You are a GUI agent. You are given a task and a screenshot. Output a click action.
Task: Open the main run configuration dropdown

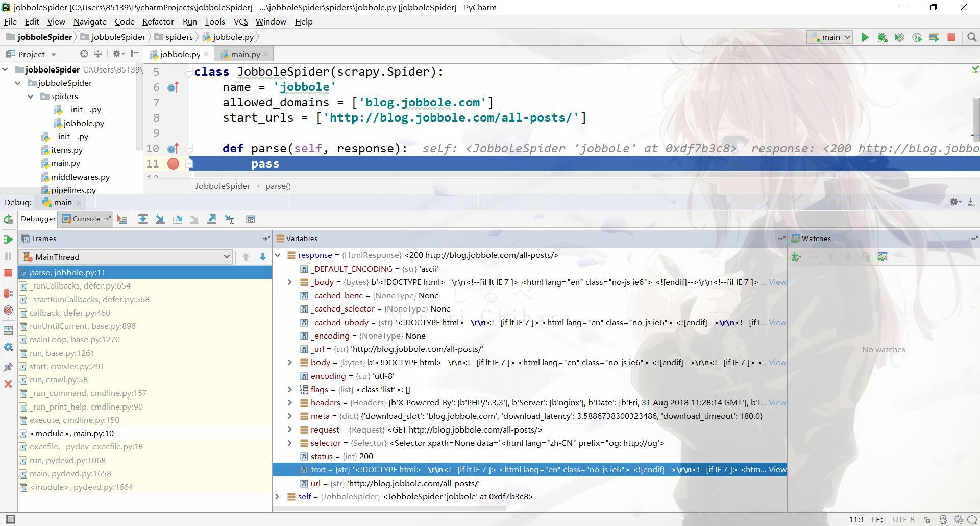point(830,37)
